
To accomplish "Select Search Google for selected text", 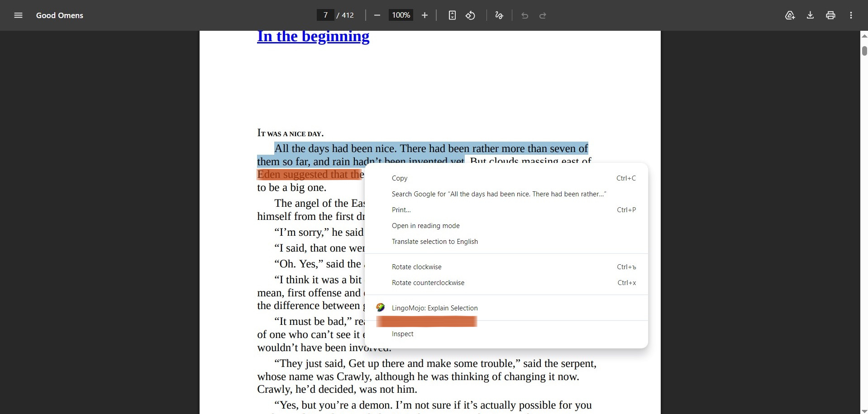I will point(506,194).
